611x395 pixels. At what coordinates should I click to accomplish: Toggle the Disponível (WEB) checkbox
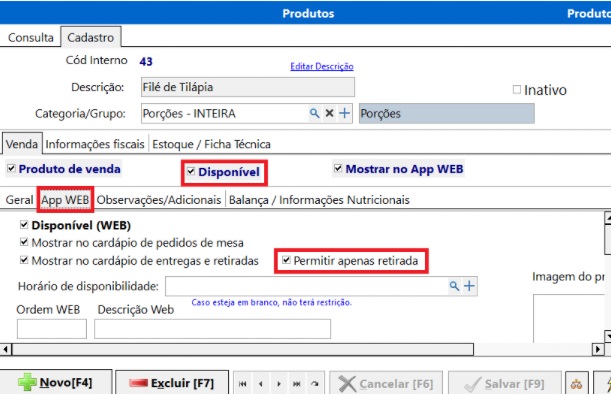24,225
